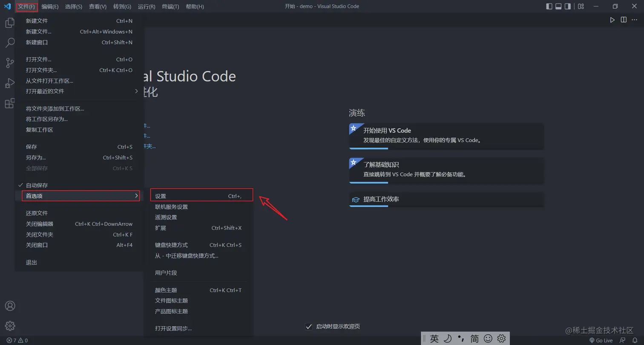Choose 新建窗口 menu entry
This screenshot has height=345, width=644.
(80, 43)
